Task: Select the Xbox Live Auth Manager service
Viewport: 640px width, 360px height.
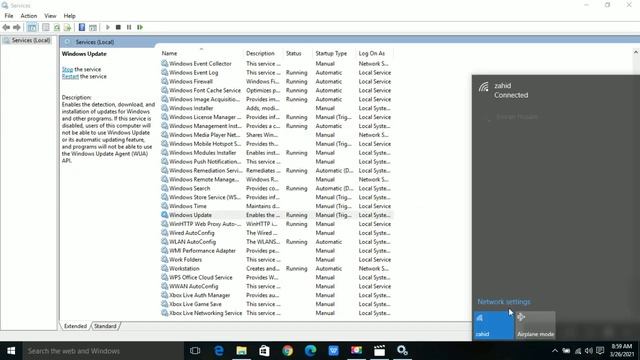Action: [x=276, y=295]
